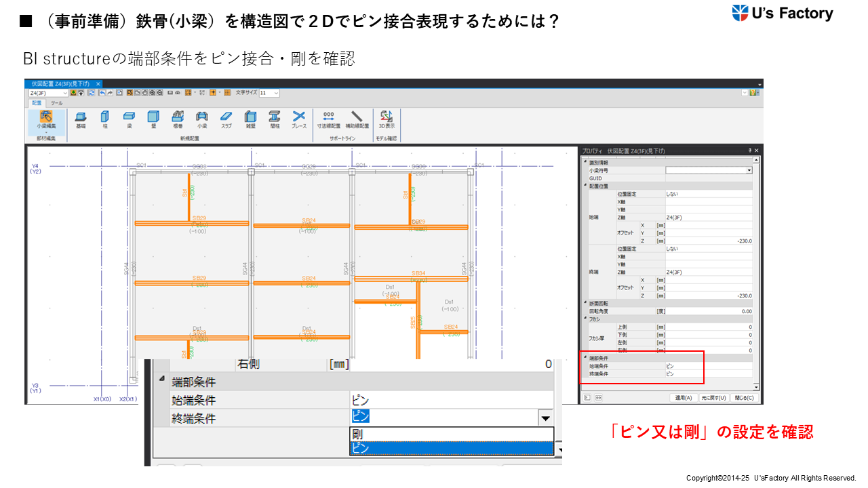Select the 配置 ribbon tab
Screen dimensions: 868x488
(x=37, y=103)
